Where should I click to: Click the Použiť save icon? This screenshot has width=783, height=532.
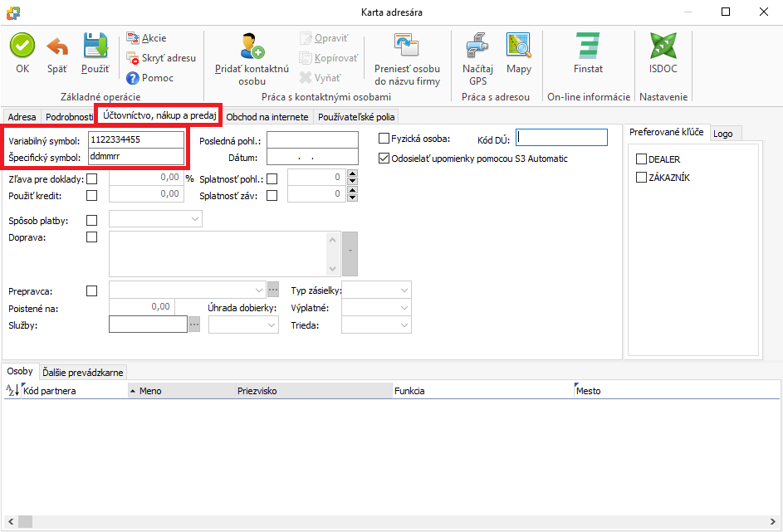[x=95, y=46]
